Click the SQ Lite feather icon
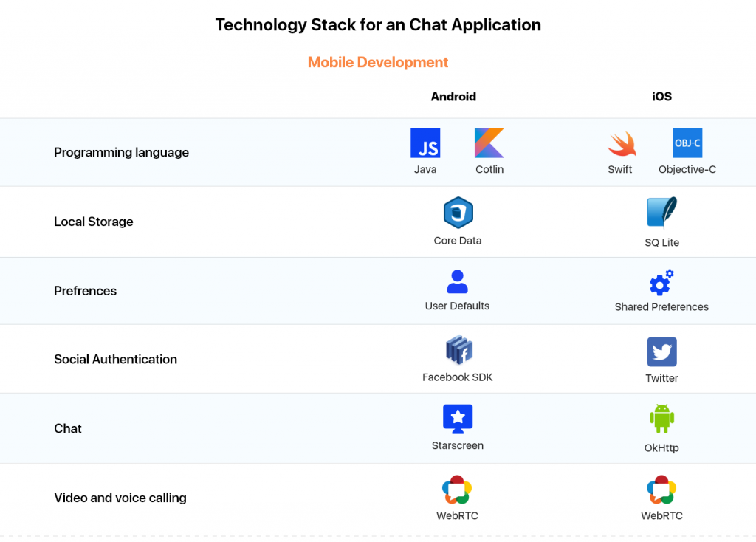The height and width of the screenshot is (542, 756). [x=661, y=213]
